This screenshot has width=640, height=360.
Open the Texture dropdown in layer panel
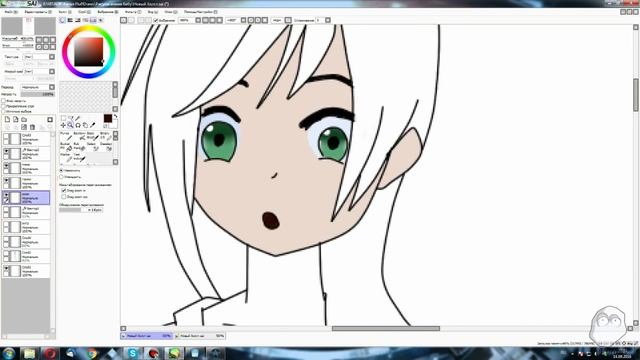[x=52, y=57]
